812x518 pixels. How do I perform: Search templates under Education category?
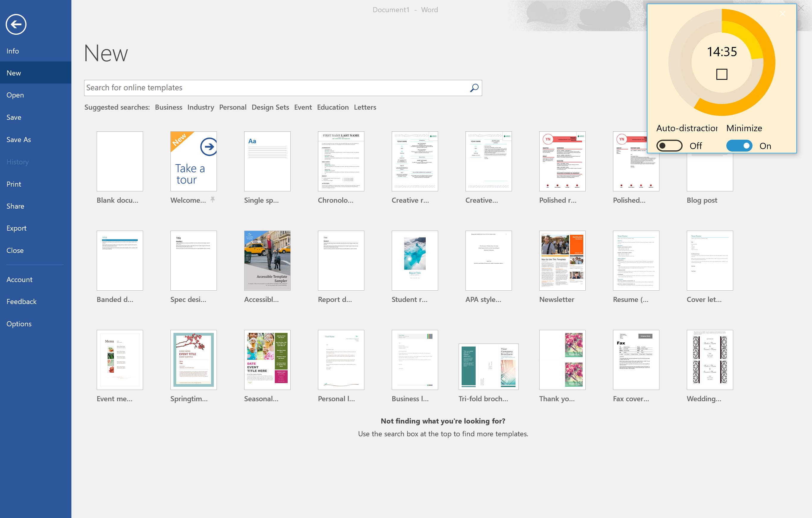click(333, 107)
